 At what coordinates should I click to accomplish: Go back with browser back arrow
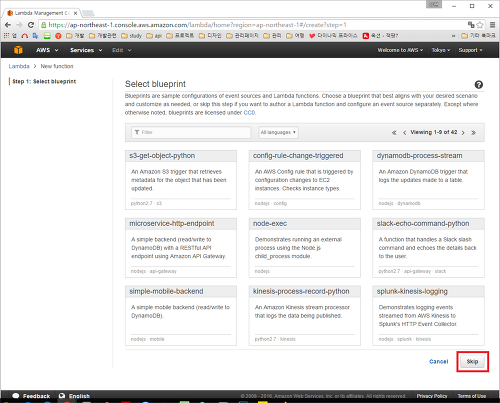[x=8, y=25]
